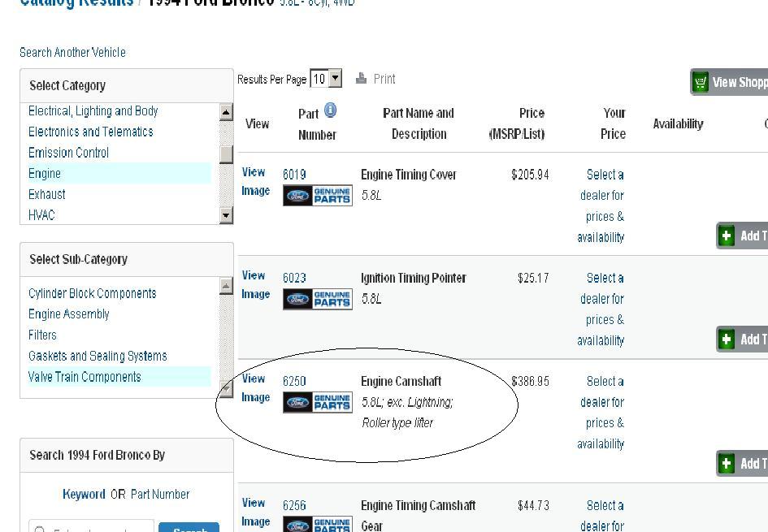Click Ford Genuine Parts logo for part 6023
The image size is (768, 532).
(x=318, y=299)
